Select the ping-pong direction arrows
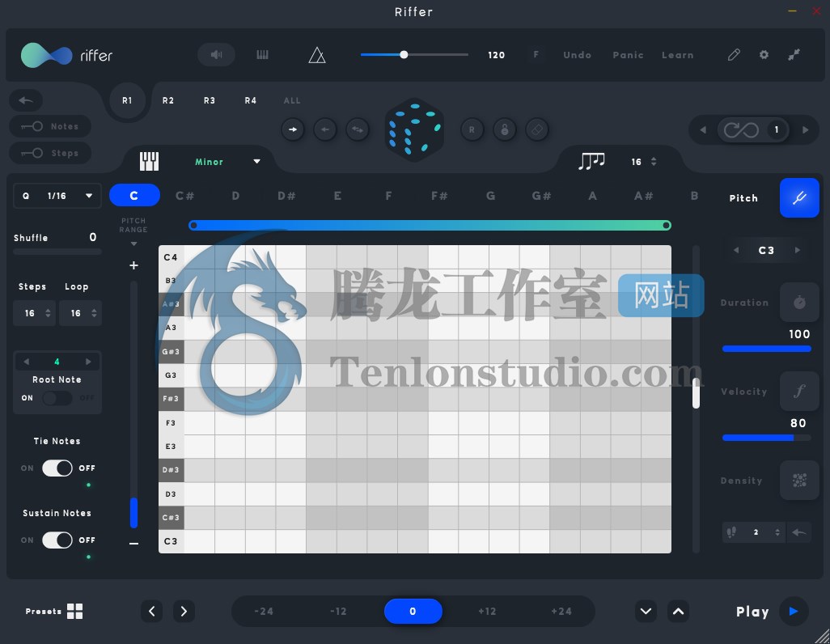The image size is (830, 644). pos(358,129)
